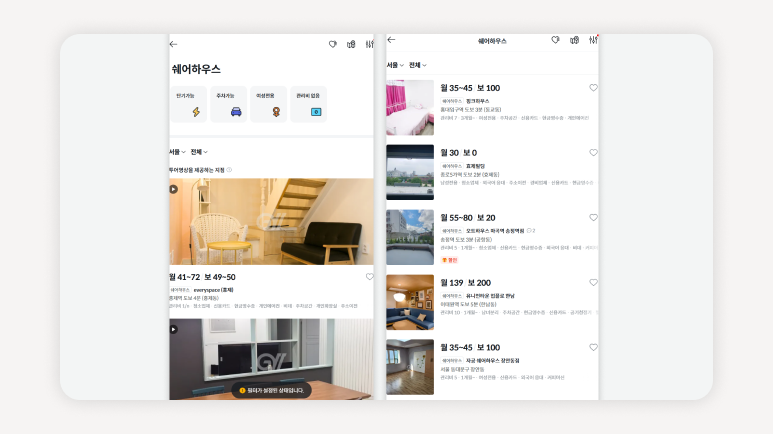Expand the 서울 dropdown on right screen
This screenshot has height=434, width=773.
[x=395, y=65]
